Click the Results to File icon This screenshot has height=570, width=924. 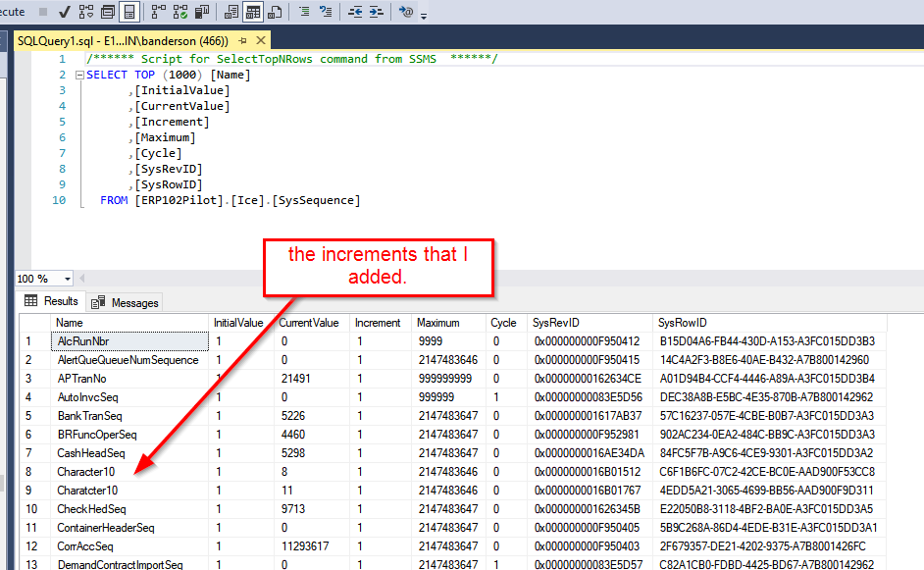pyautogui.click(x=275, y=12)
